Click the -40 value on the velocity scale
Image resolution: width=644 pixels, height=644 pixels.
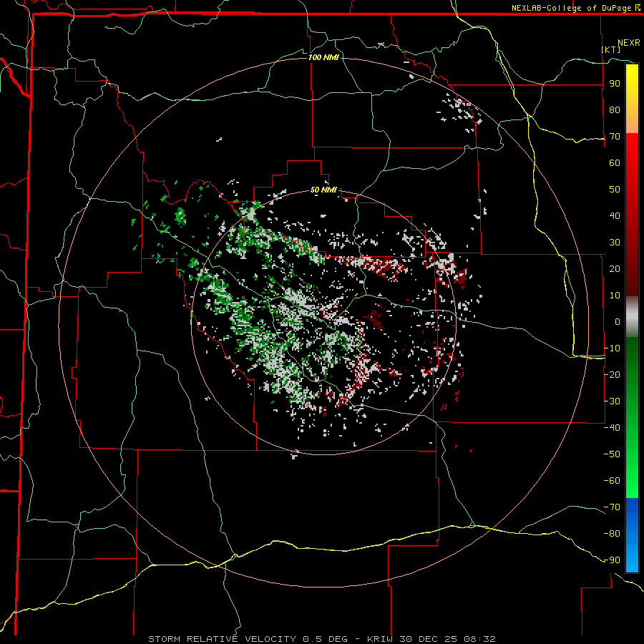pyautogui.click(x=612, y=428)
